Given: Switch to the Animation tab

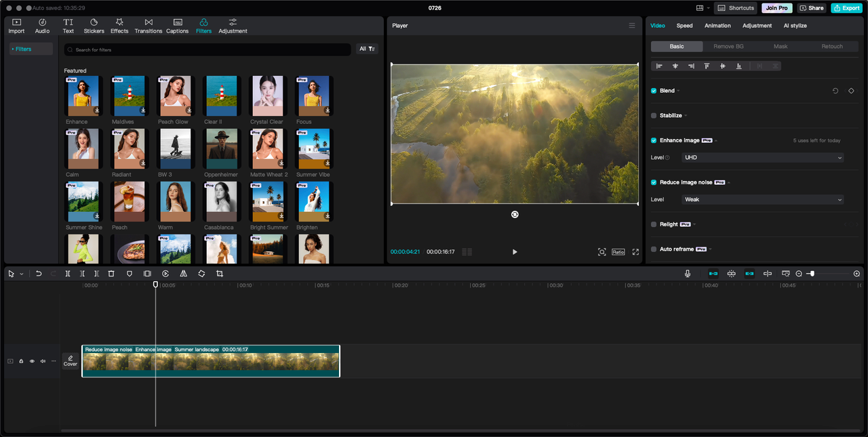Looking at the screenshot, I should (x=717, y=26).
